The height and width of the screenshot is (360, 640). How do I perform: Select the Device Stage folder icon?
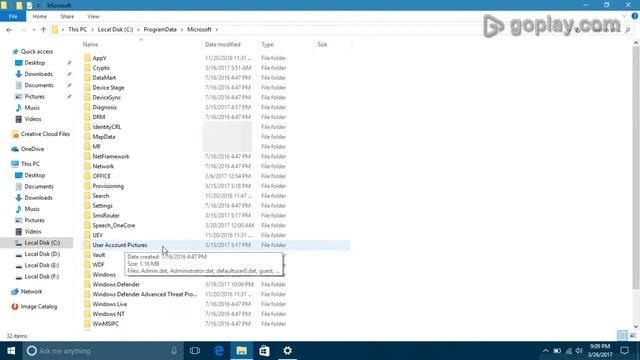pyautogui.click(x=87, y=87)
